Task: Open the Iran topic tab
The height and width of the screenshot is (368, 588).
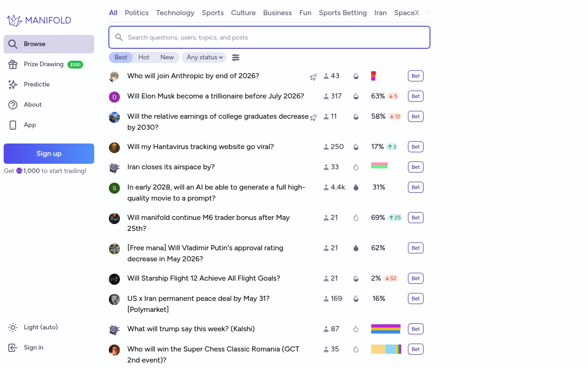Action: (380, 13)
